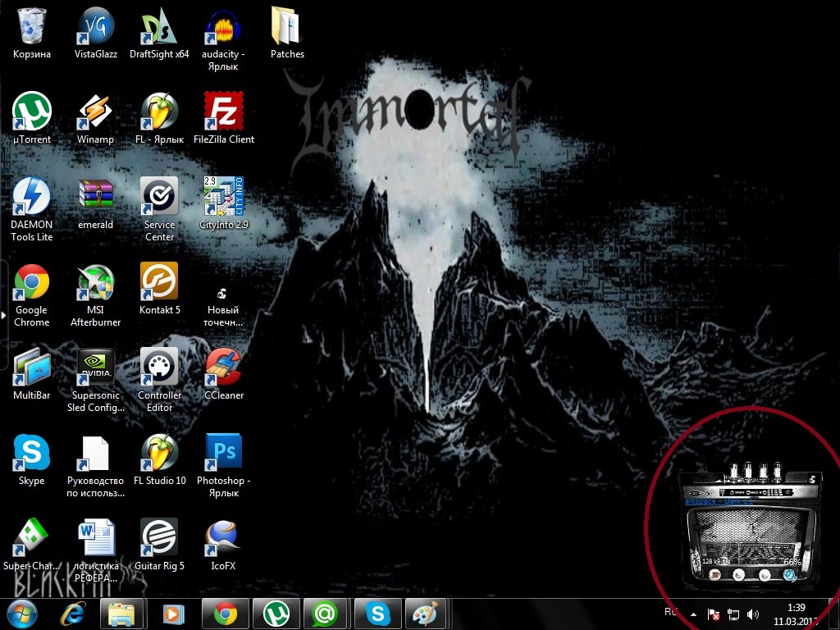Viewport: 840px width, 630px height.
Task: Show hidden system tray icons arrow
Action: [694, 614]
